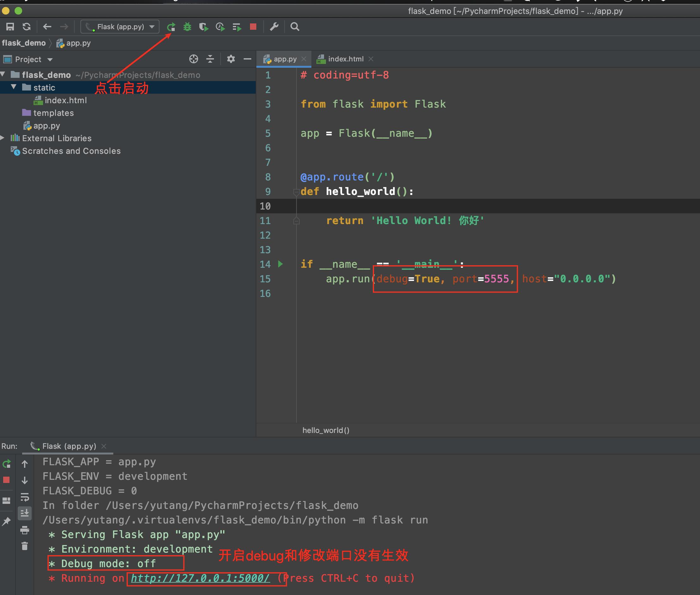Image resolution: width=700 pixels, height=595 pixels.
Task: Click the yellow minimize window button
Action: 5,11
